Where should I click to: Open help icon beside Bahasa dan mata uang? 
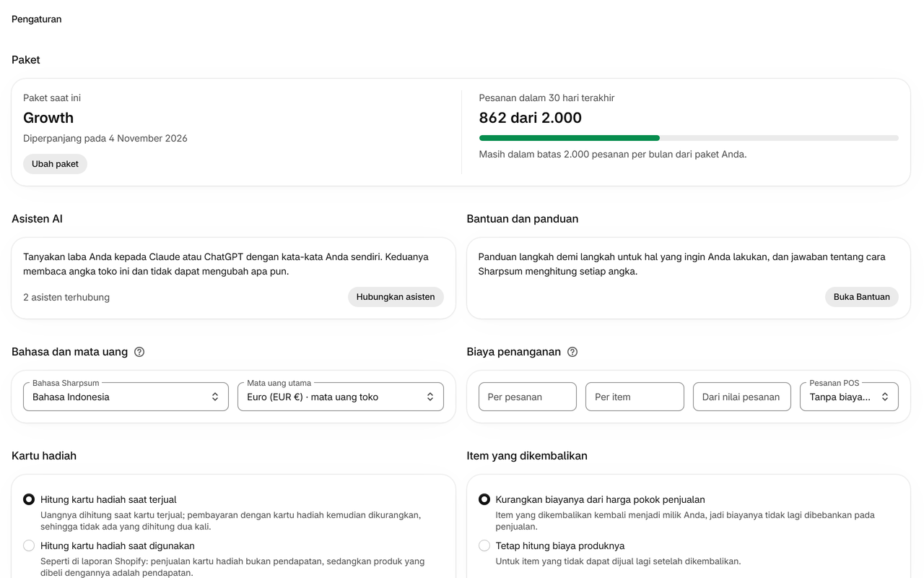pyautogui.click(x=139, y=352)
